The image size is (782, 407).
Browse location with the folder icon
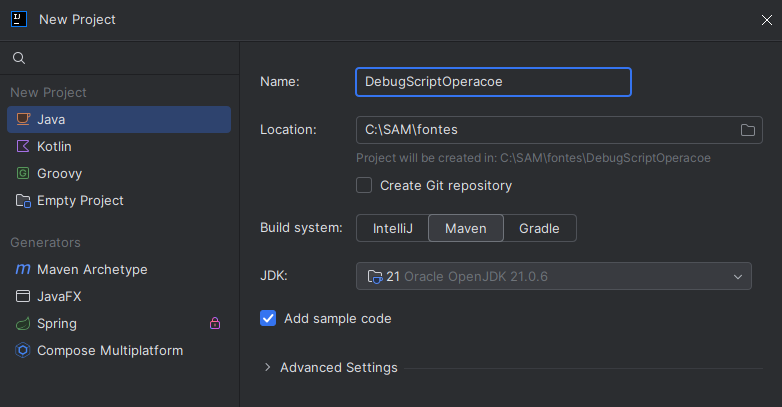(x=748, y=130)
